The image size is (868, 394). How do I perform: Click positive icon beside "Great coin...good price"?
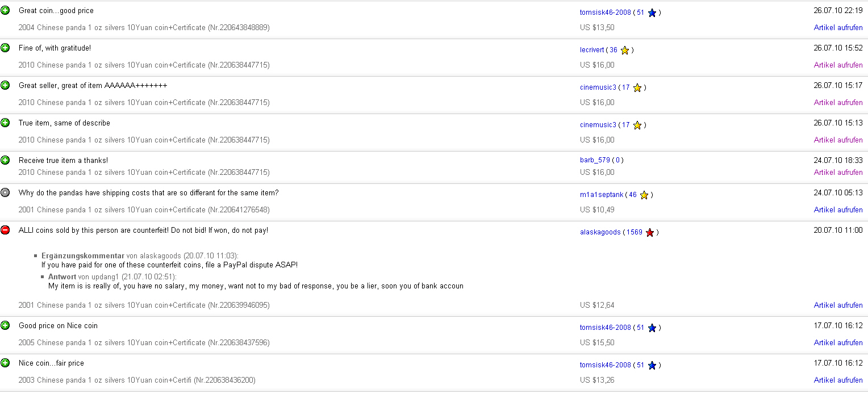coord(5,10)
